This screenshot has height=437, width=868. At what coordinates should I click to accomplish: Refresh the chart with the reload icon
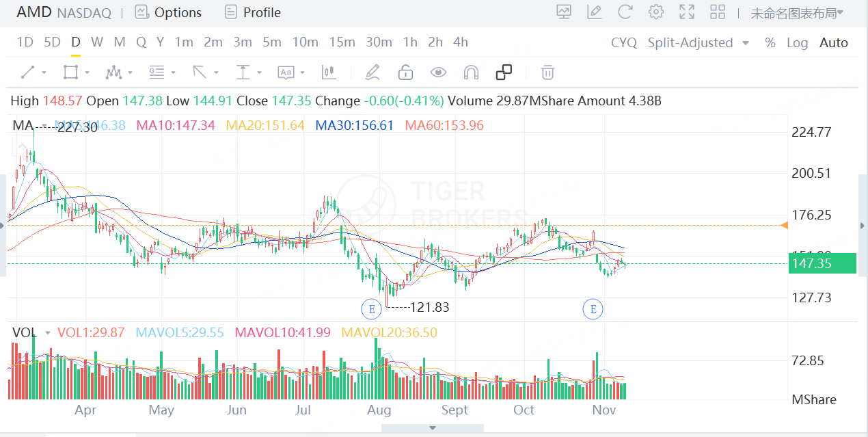tap(625, 12)
